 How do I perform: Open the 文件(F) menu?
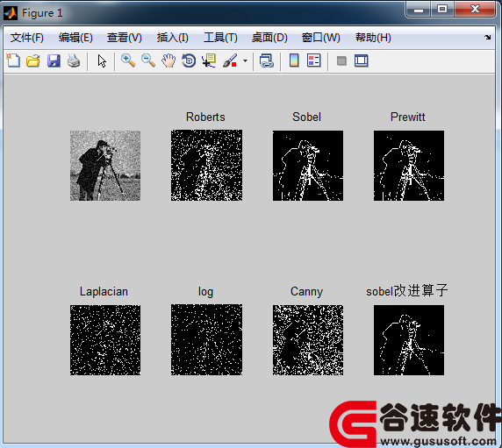click(x=27, y=38)
